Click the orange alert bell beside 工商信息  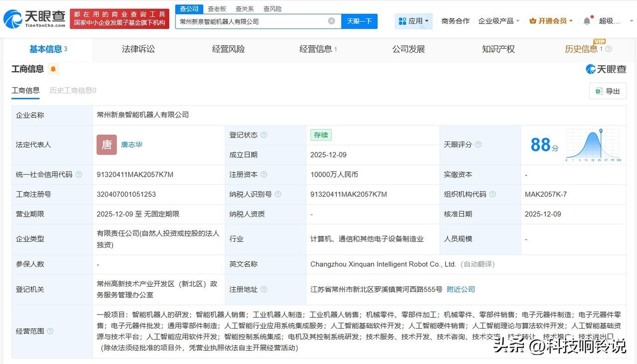[x=53, y=69]
